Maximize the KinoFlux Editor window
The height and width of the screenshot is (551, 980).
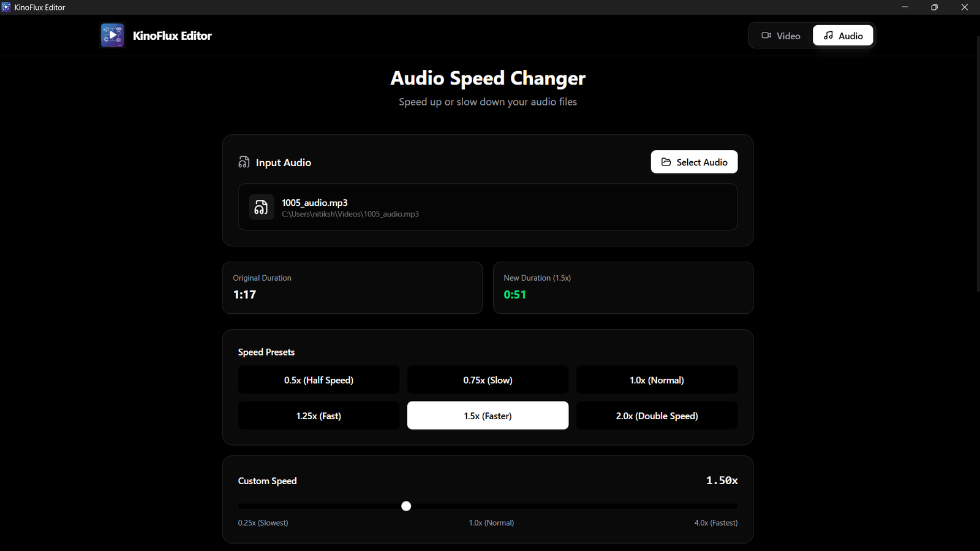click(x=934, y=7)
